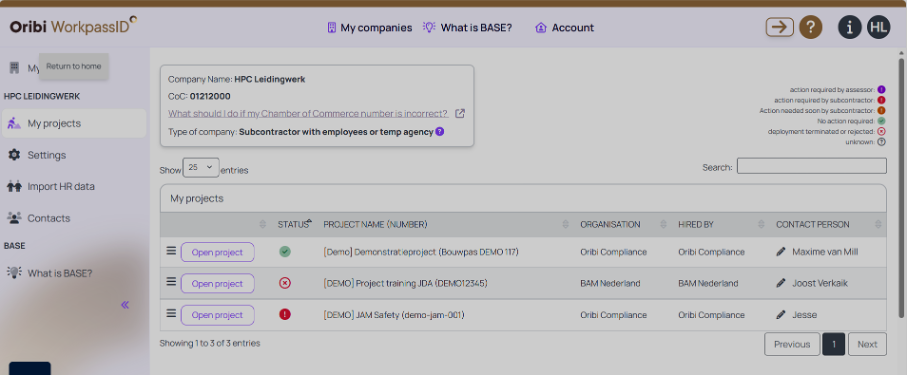Screen dimensions: 908x376
Task: Click the Oribi WorkpassID logo
Action: (74, 26)
